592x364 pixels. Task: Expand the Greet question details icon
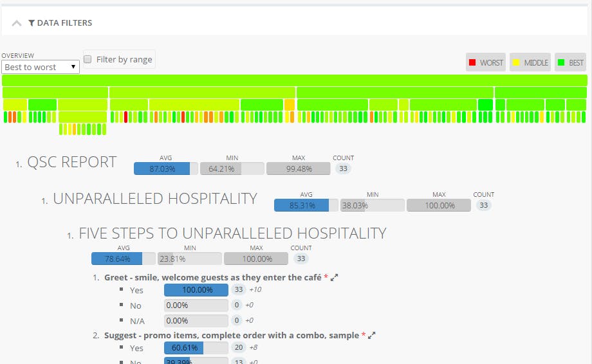coord(334,278)
